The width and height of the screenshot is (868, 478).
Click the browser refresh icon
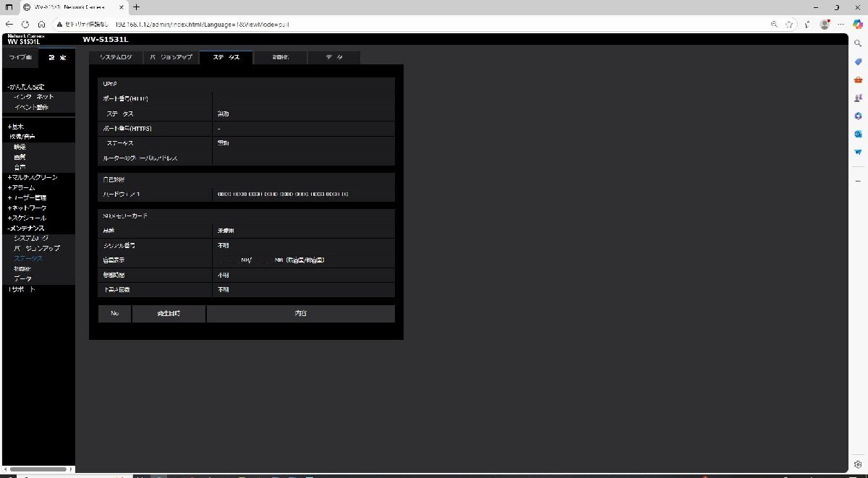(25, 23)
